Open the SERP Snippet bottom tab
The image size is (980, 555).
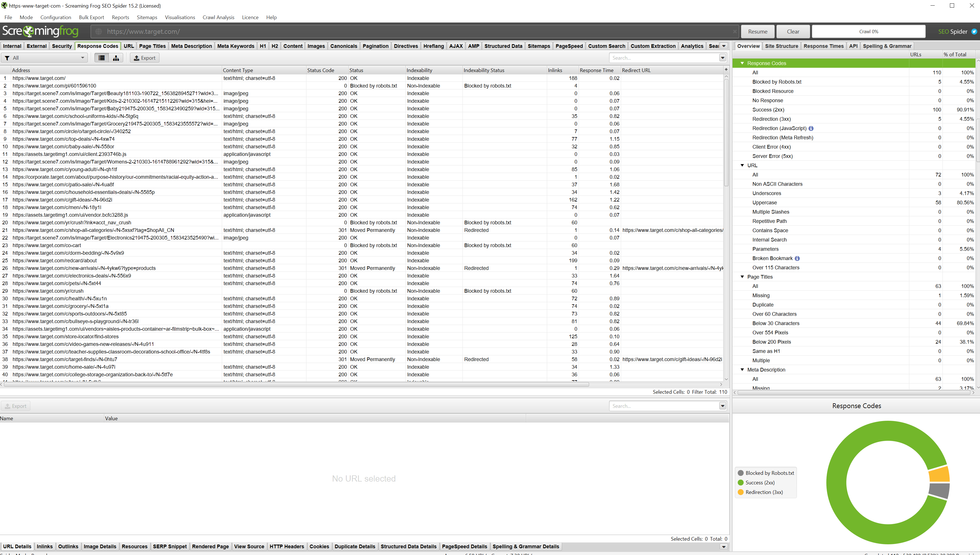pos(170,547)
